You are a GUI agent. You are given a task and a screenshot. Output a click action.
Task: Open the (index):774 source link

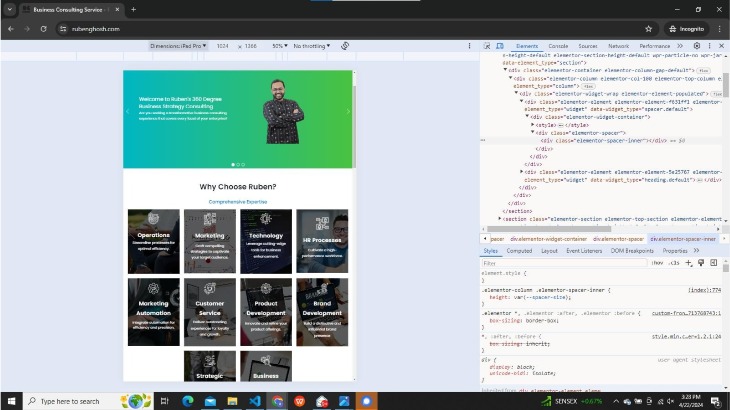[704, 290]
